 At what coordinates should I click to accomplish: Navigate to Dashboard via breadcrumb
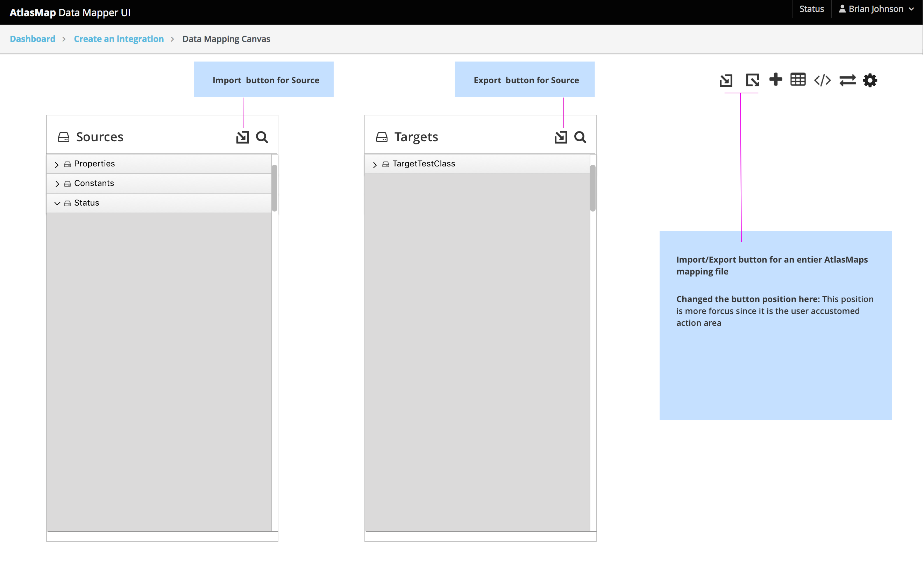coord(32,39)
